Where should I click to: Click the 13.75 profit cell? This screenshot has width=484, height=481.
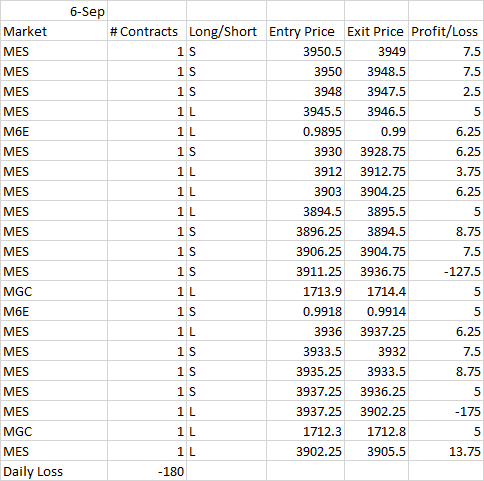(x=446, y=451)
